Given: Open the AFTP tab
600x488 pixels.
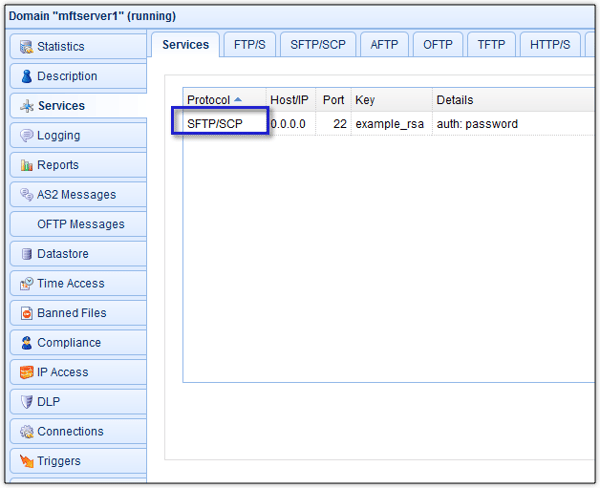Looking at the screenshot, I should (x=384, y=45).
